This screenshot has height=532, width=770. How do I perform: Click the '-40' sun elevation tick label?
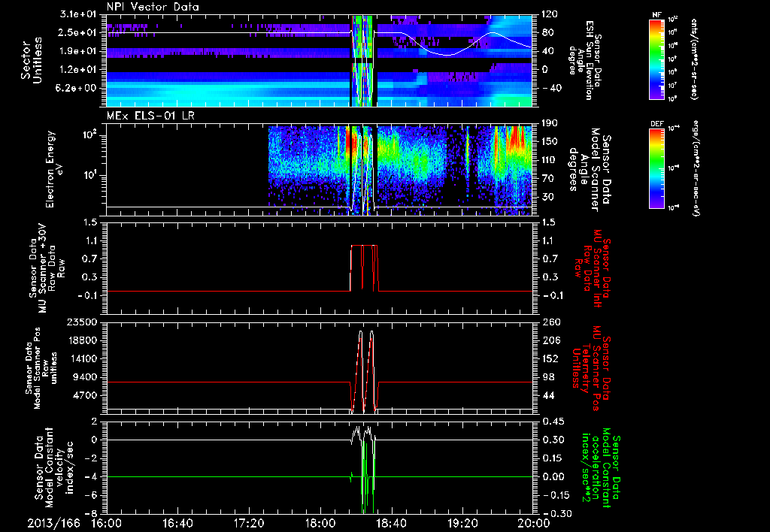pyautogui.click(x=550, y=89)
